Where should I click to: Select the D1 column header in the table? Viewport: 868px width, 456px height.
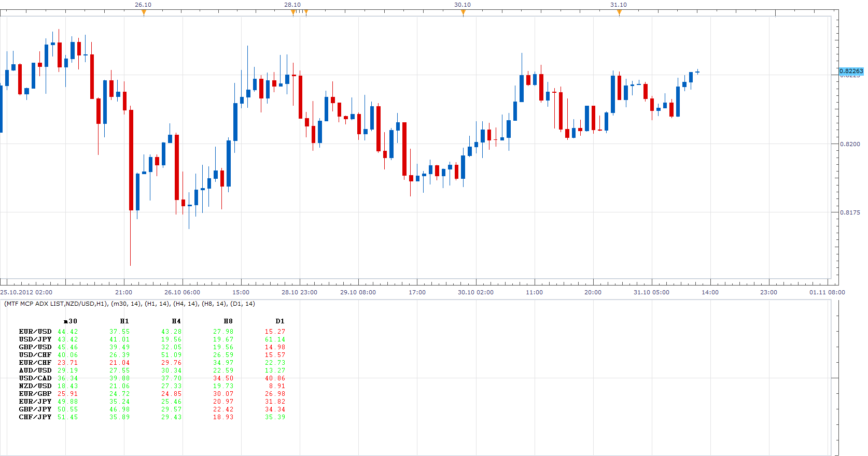point(280,321)
